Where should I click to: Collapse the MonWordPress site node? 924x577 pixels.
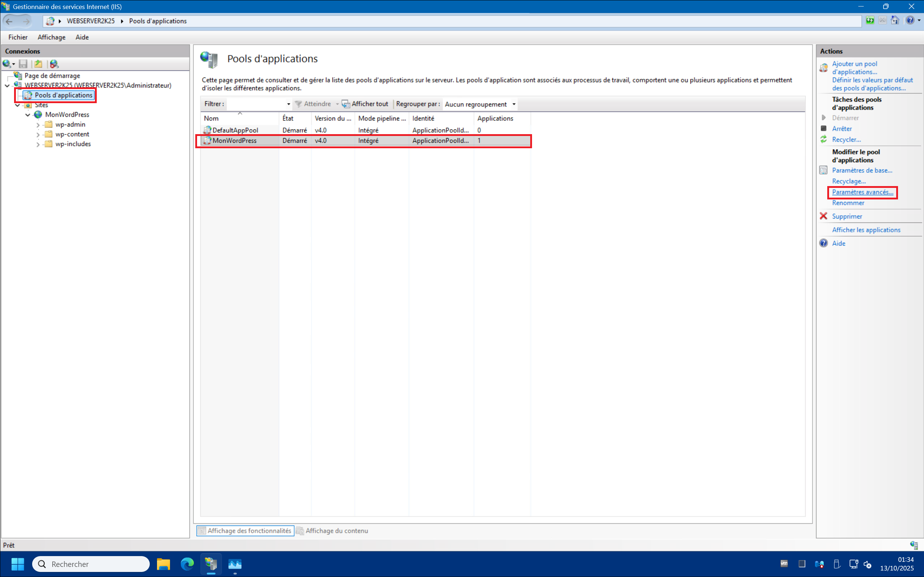(x=27, y=115)
